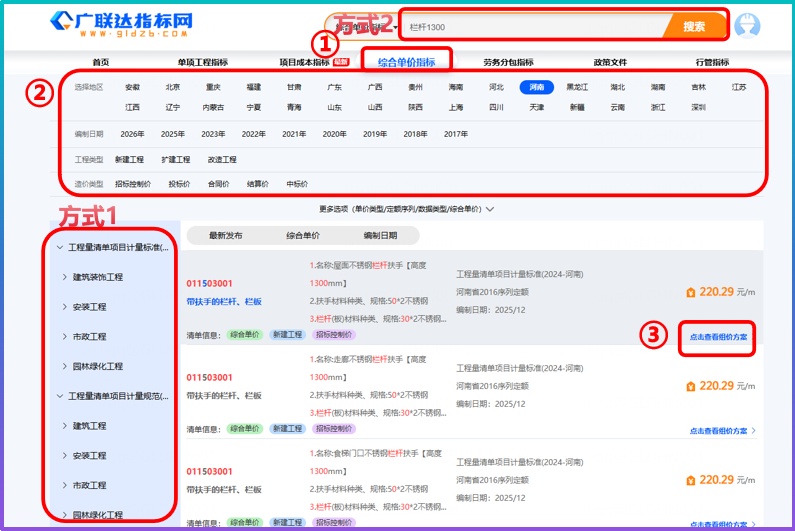Filter 造价类型 by 投标价

(x=179, y=184)
